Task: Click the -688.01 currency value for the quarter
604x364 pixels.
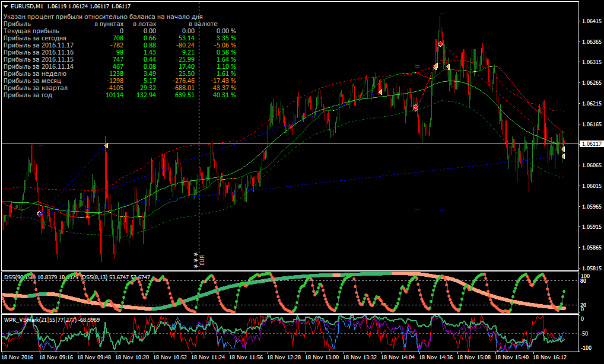Action: pos(184,88)
